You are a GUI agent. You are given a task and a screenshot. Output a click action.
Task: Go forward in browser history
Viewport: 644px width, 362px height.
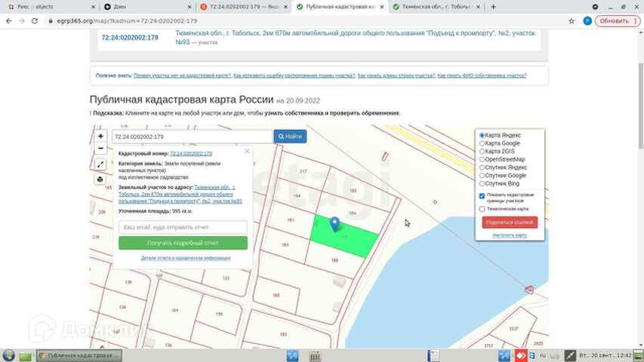21,21
